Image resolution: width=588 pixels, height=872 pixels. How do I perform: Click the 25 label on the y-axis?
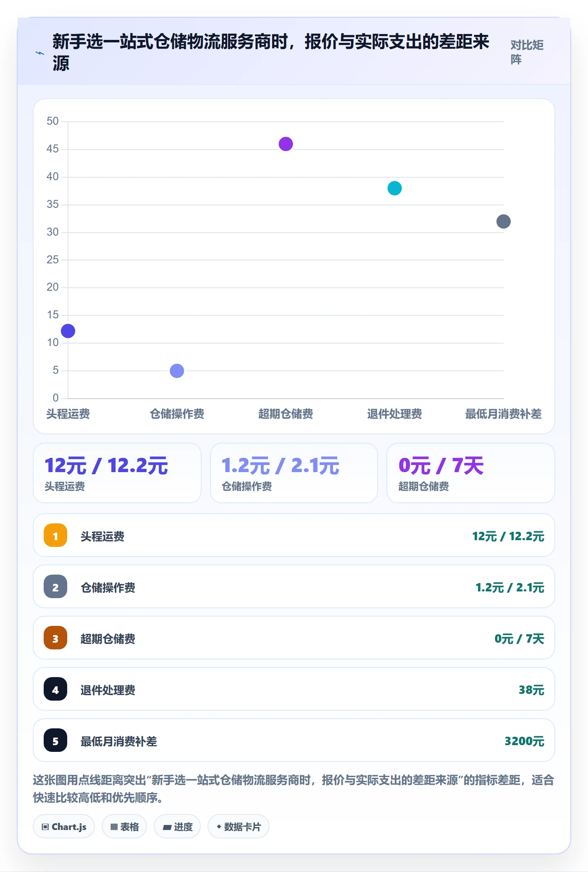52,260
